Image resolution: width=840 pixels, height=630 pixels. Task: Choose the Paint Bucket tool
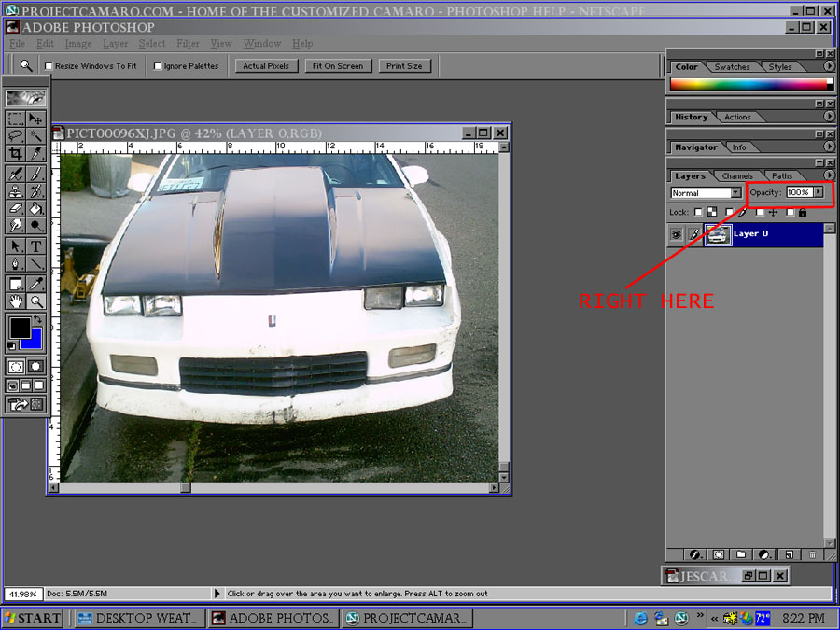35,208
